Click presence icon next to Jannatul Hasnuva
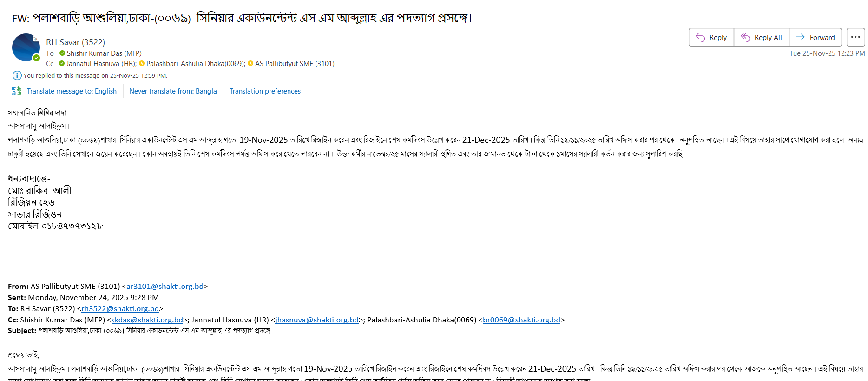868x381 pixels. [62, 64]
